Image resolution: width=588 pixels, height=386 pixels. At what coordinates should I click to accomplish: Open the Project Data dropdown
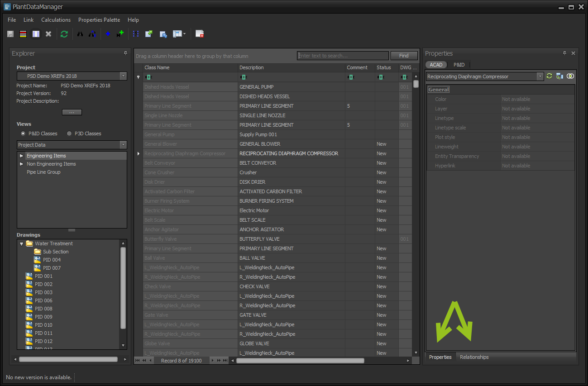pos(123,145)
